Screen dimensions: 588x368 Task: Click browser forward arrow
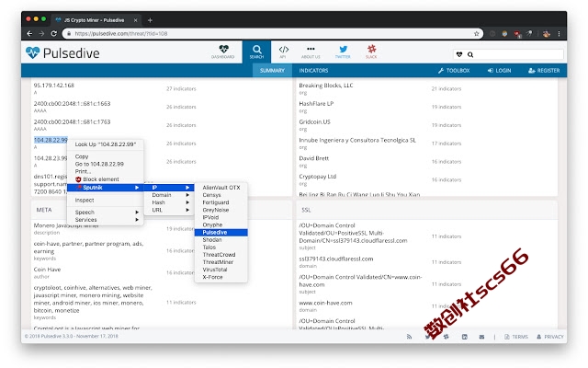(x=41, y=33)
